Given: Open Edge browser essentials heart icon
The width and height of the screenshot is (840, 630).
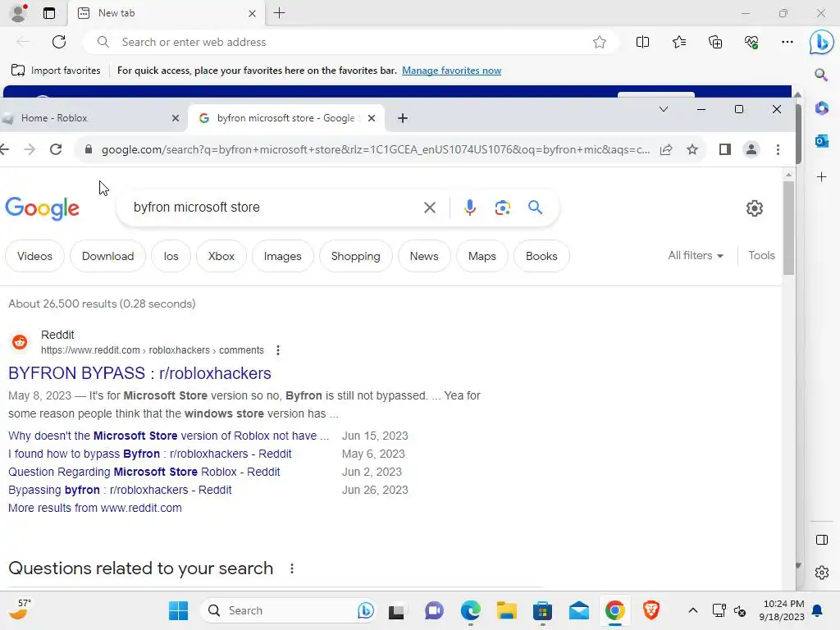Looking at the screenshot, I should pyautogui.click(x=751, y=42).
